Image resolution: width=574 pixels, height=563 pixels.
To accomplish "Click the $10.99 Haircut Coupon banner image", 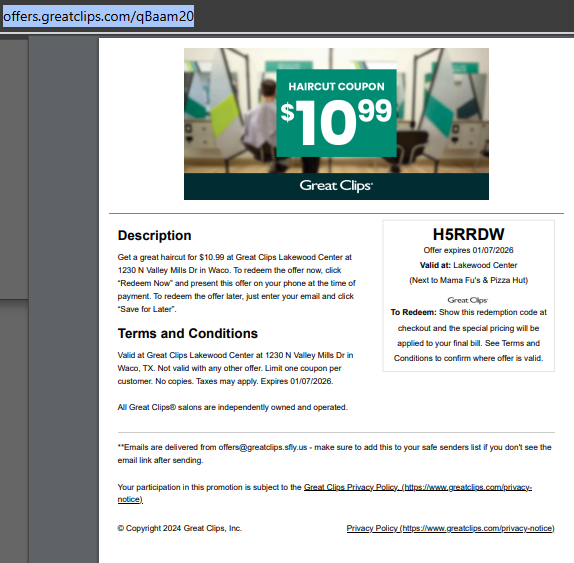I will pyautogui.click(x=336, y=124).
